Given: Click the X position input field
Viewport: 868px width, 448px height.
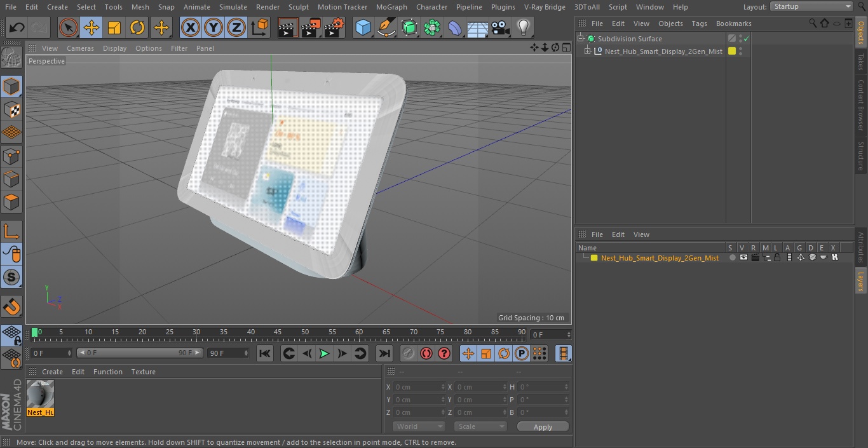Looking at the screenshot, I should click(419, 387).
